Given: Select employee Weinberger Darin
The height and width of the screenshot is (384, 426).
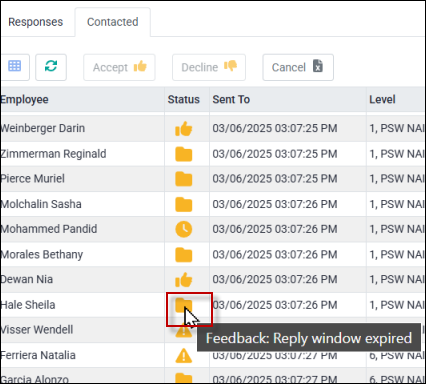Looking at the screenshot, I should [x=43, y=128].
